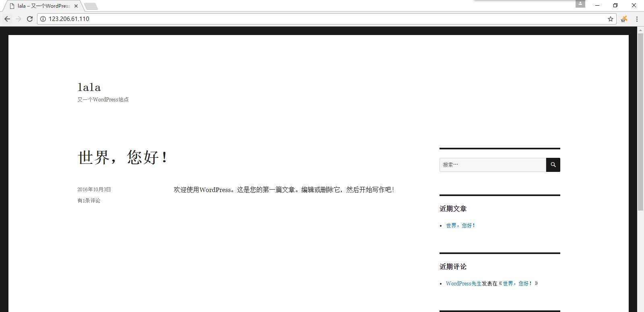The width and height of the screenshot is (644, 312).
Task: Open the WordPress先生 commenter link
Action: pos(464,283)
